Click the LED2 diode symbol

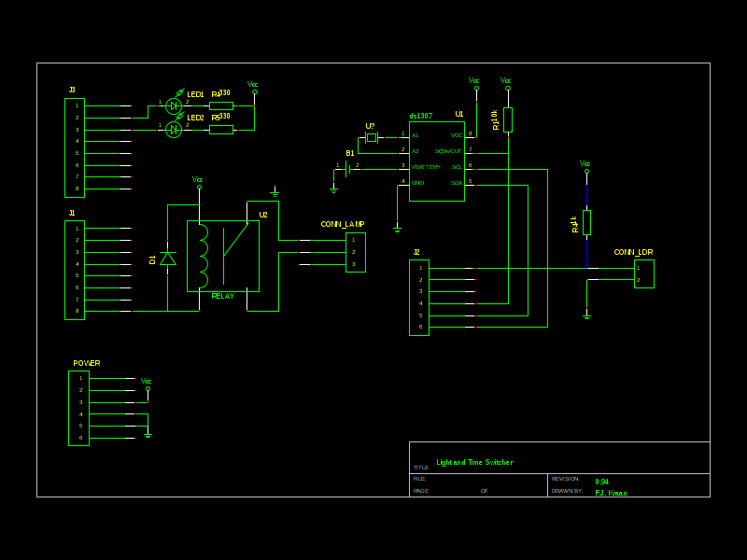(174, 130)
